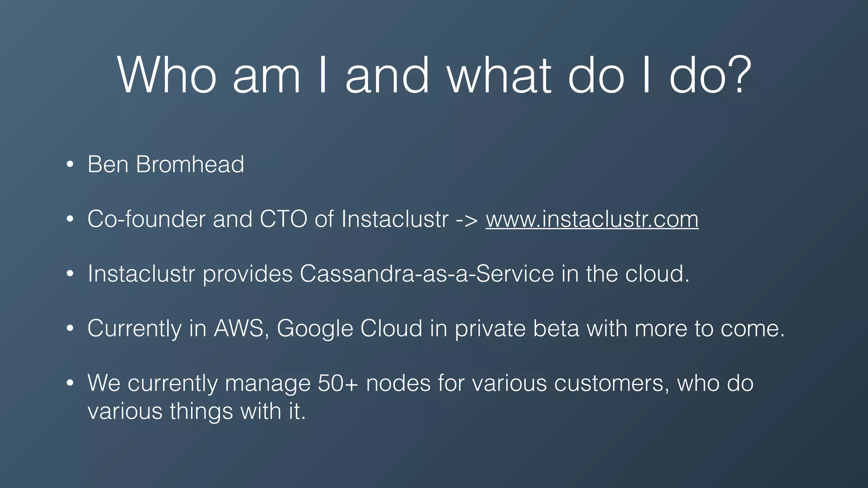Select the 'Cassandra-as-a-Service' phrase
This screenshot has height=488, width=868.
pyautogui.click(x=427, y=273)
